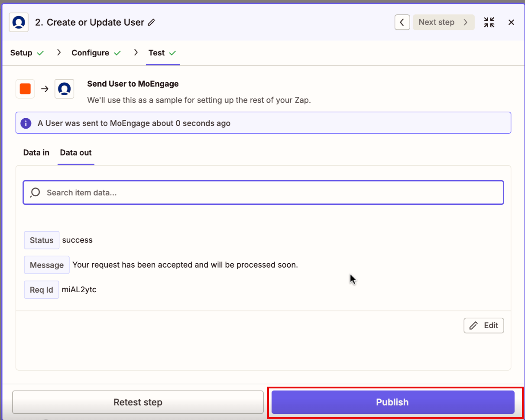
Task: Click the Message field label
Action: 47,265
